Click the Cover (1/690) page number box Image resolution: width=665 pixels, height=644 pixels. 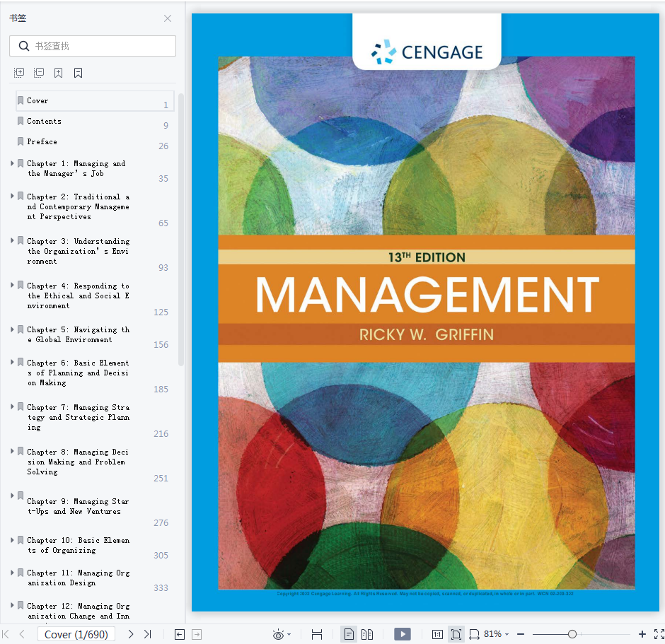pyautogui.click(x=76, y=634)
